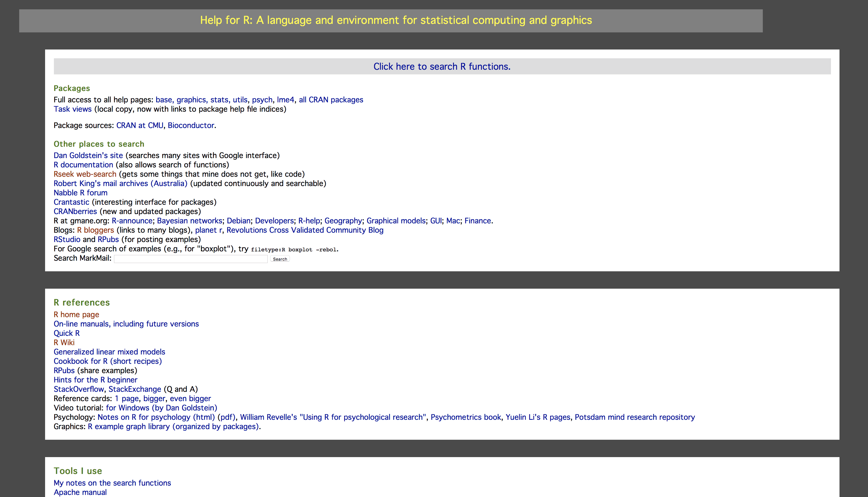Open the stats package help link
This screenshot has width=868, height=497.
220,100
